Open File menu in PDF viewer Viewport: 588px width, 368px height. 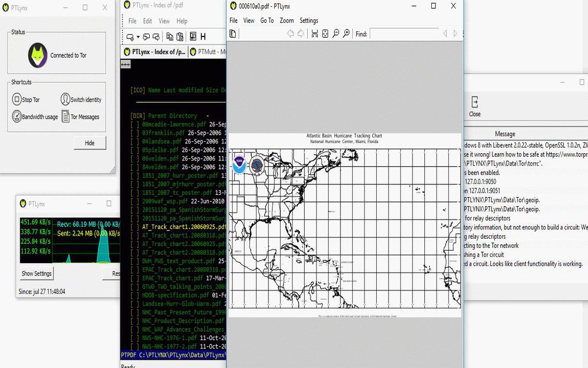click(233, 20)
